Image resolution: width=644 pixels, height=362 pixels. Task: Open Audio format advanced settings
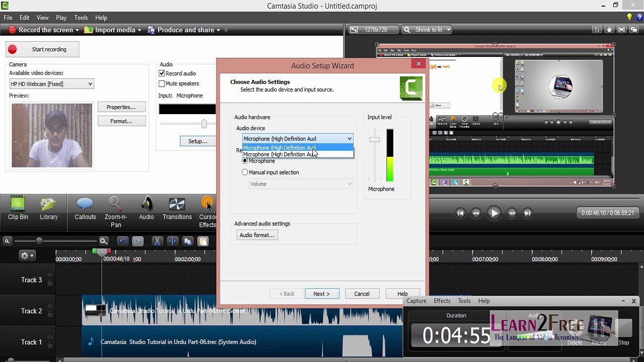[x=257, y=235]
